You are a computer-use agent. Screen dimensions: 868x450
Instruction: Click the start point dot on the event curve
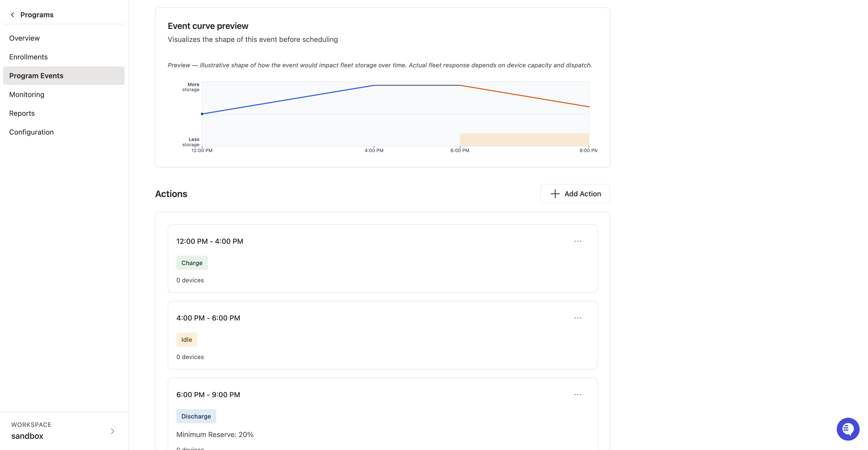(202, 114)
